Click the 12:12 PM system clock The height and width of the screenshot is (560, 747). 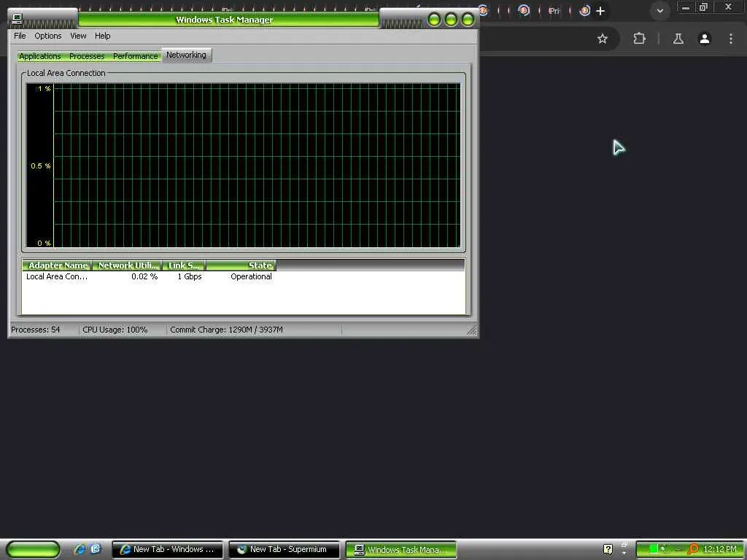pyautogui.click(x=720, y=549)
